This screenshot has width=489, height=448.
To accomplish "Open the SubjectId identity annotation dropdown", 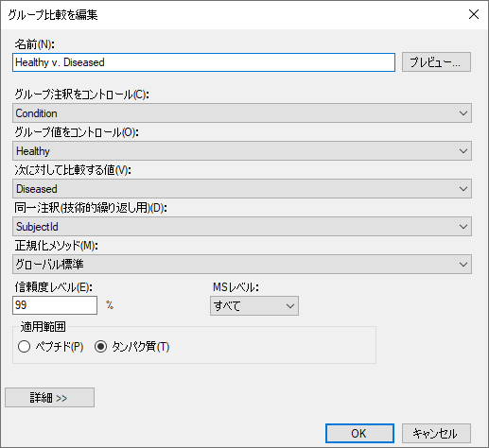I will pyautogui.click(x=242, y=227).
